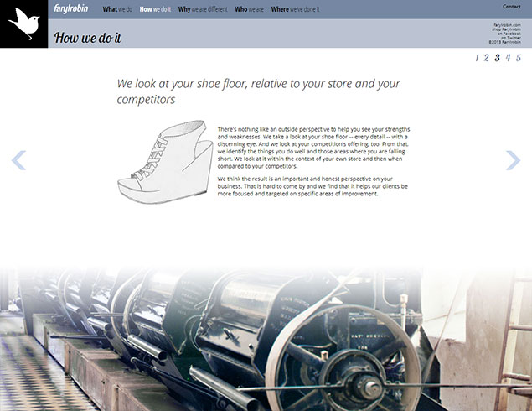Go to previous slide with left arrow
This screenshot has height=411, width=532.
pyautogui.click(x=18, y=160)
